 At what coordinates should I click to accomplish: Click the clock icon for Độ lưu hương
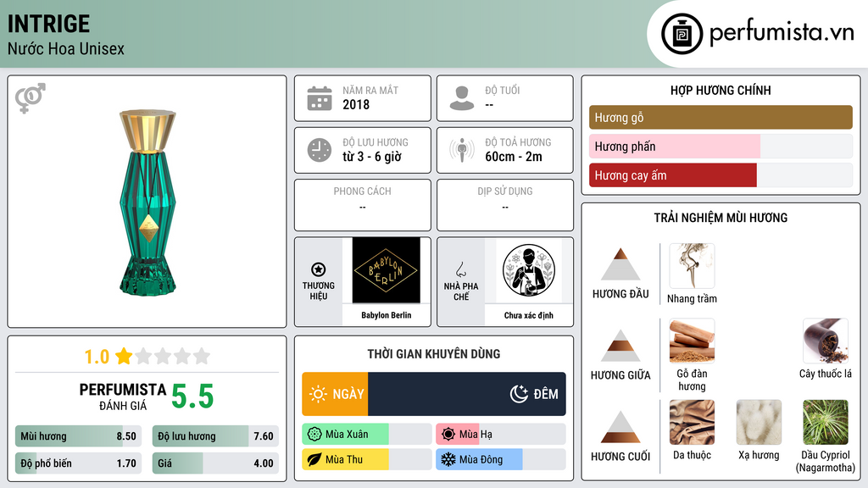click(x=320, y=150)
